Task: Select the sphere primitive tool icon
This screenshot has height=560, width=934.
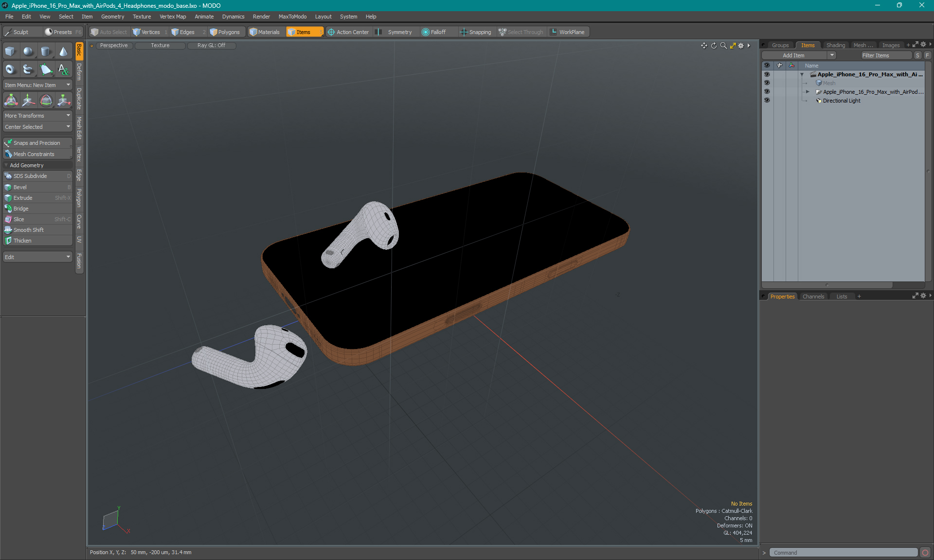Action: point(28,52)
